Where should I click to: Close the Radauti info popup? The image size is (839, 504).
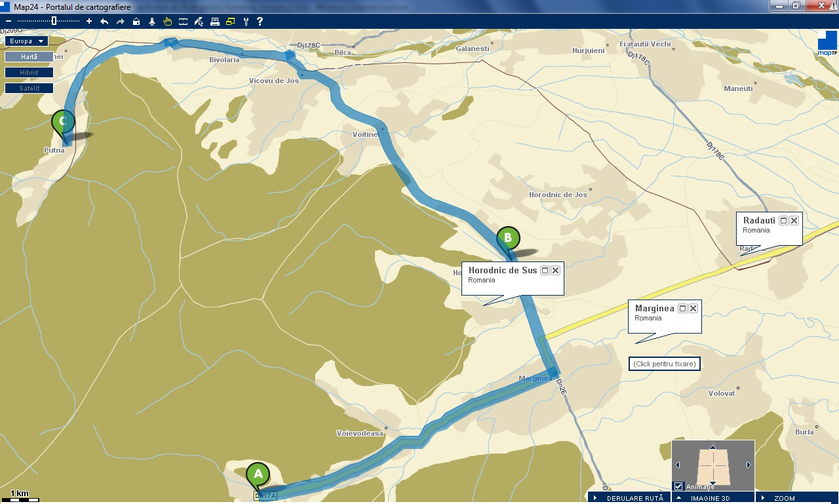click(794, 221)
